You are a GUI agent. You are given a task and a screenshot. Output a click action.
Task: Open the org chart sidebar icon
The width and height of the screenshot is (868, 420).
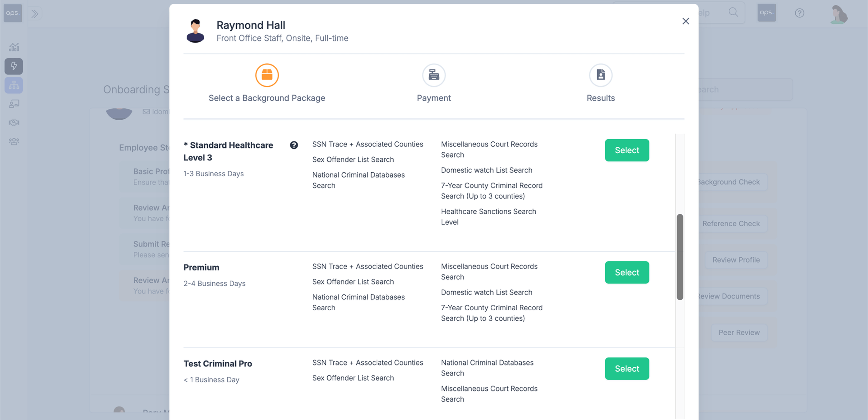pos(14,85)
